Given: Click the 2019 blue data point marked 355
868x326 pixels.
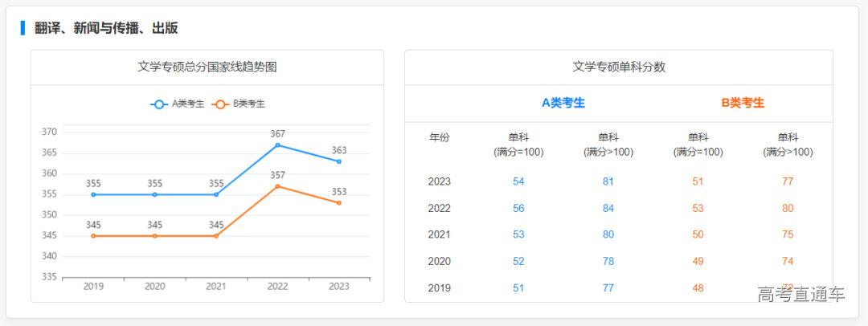Looking at the screenshot, I should pos(94,194).
